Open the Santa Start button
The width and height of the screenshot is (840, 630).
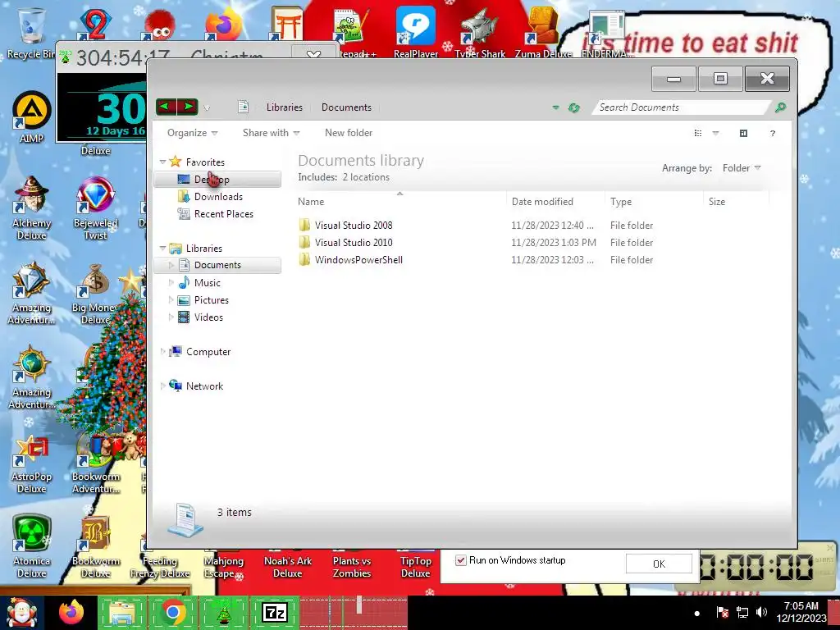click(x=21, y=614)
